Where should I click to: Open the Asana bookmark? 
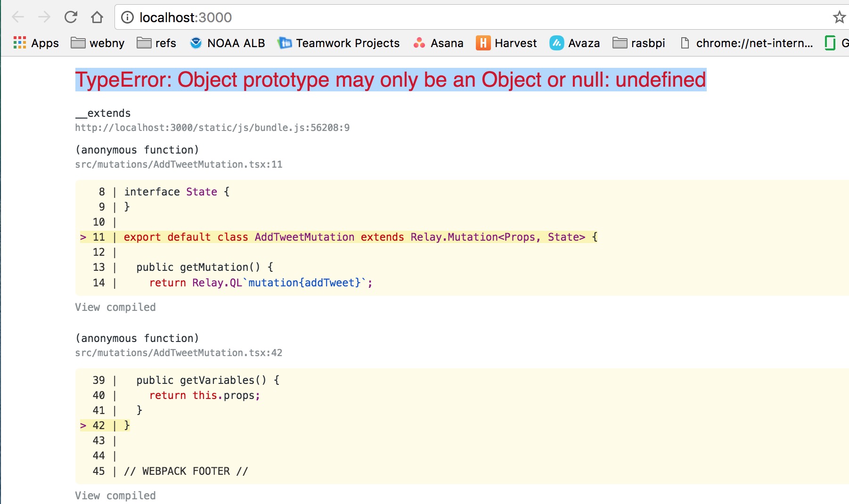(x=438, y=43)
